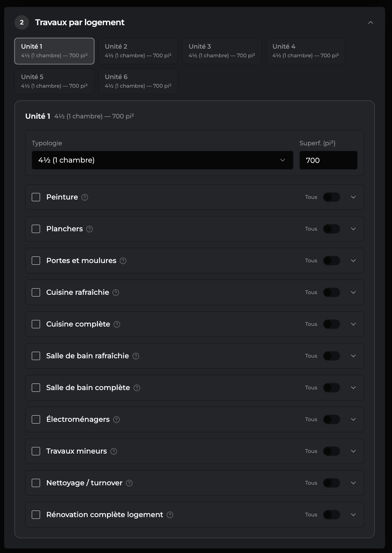Click the Superf. (pi²) input field
This screenshot has width=392, height=553.
tap(328, 160)
